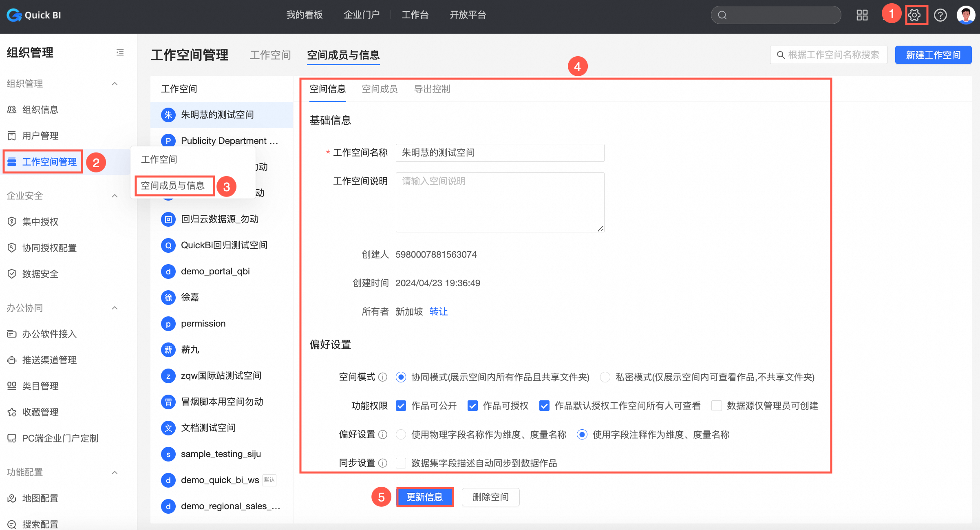This screenshot has width=980, height=530.
Task: Select the zqw国际站测试空间 workspace
Action: 222,376
